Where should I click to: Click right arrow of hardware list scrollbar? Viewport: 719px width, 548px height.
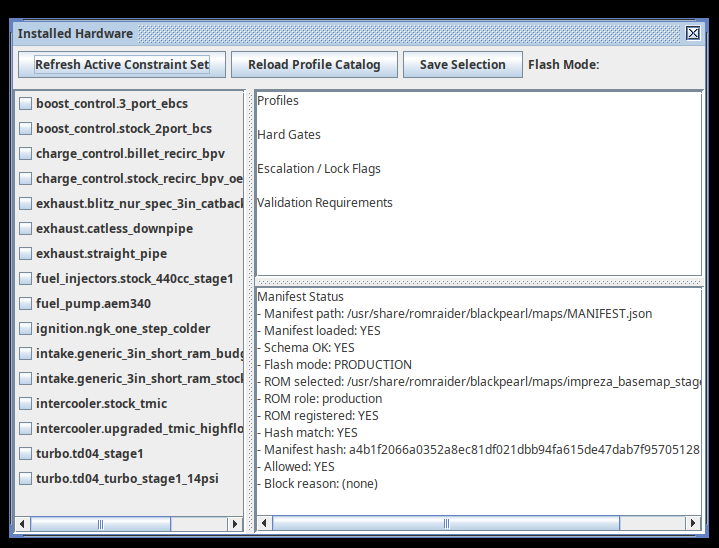[x=236, y=523]
